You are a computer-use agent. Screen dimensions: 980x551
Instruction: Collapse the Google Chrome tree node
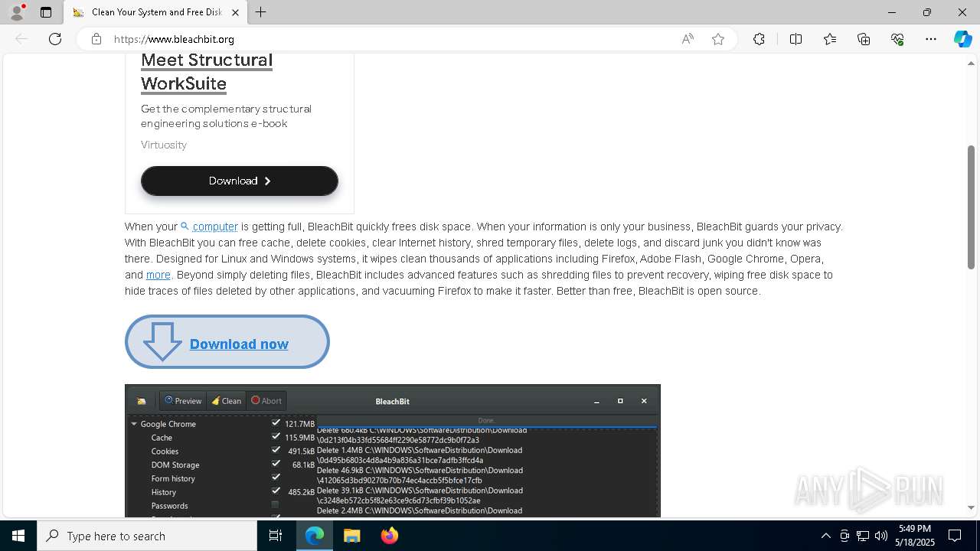point(134,424)
